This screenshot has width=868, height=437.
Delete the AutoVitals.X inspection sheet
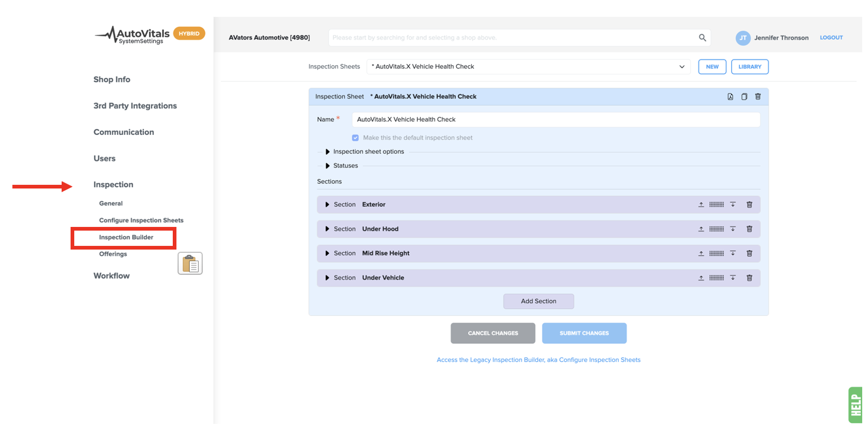click(x=758, y=96)
